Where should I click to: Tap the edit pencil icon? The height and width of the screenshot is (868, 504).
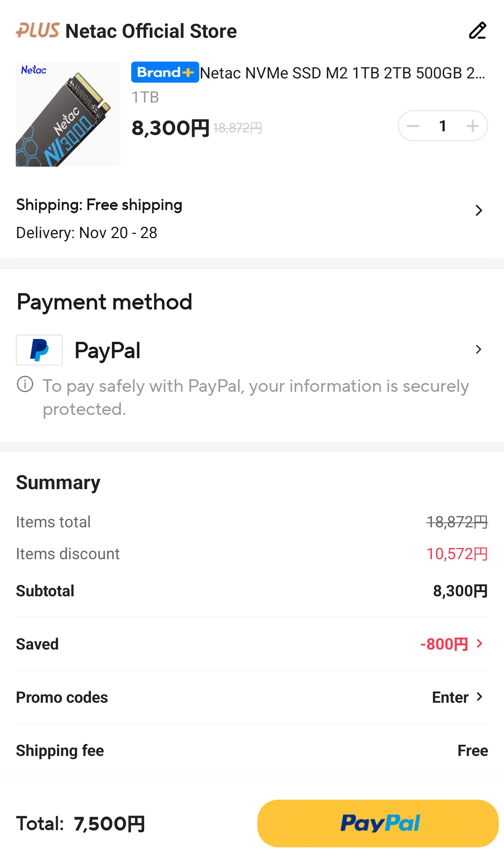(477, 30)
